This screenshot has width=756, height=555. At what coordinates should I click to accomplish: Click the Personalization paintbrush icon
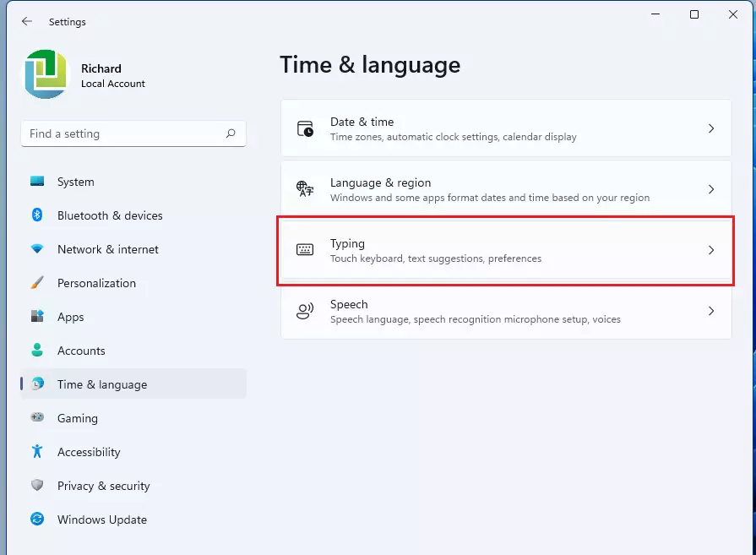point(37,282)
